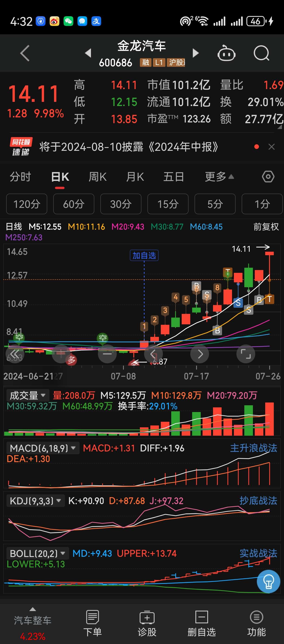Select 15分 period

(x=168, y=204)
